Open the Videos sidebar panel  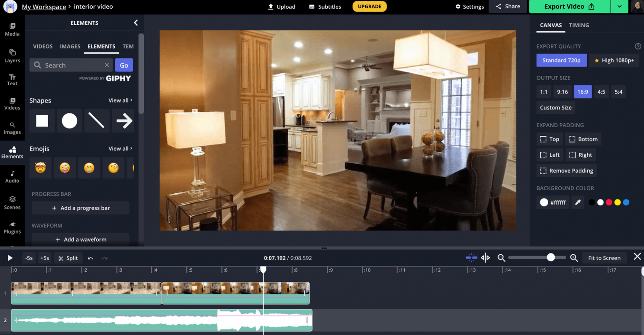[12, 104]
